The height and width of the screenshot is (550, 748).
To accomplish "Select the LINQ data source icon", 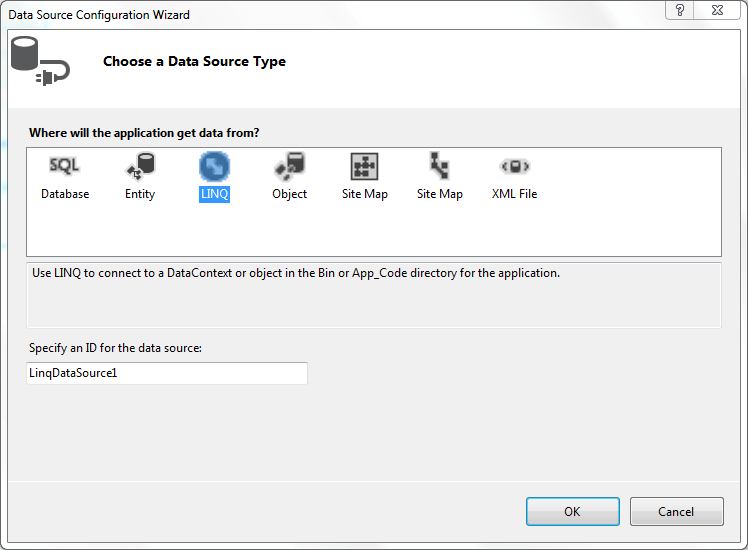I will (x=214, y=176).
